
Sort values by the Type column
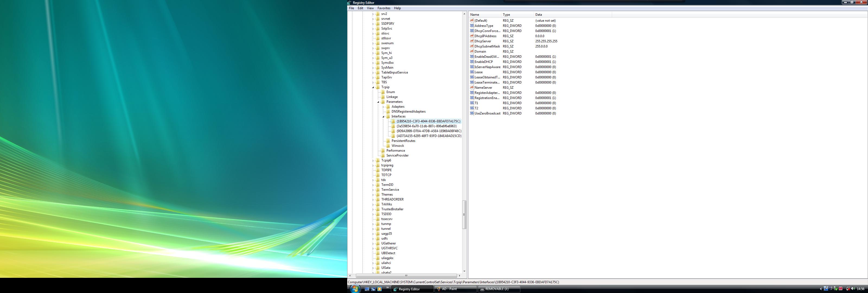tap(517, 14)
